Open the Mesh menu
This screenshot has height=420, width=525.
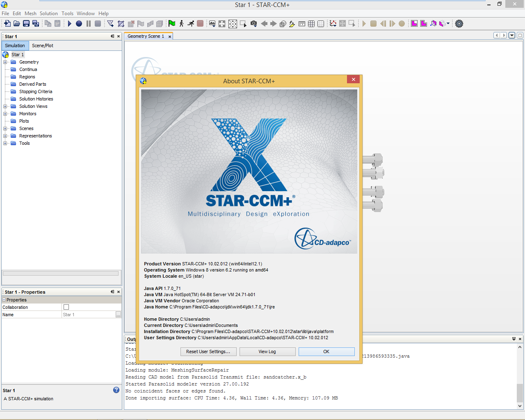click(x=30, y=14)
